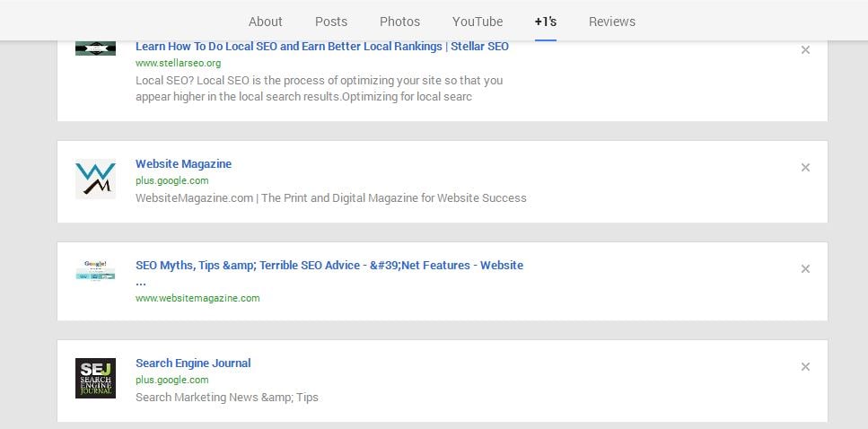Open the Posts tab

[x=331, y=22]
